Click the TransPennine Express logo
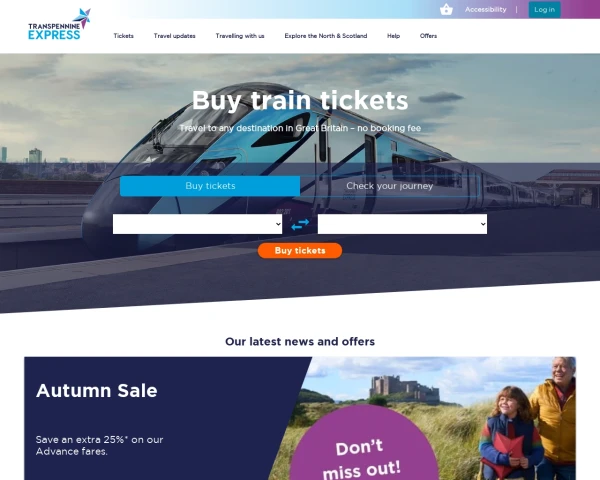 (x=59, y=24)
